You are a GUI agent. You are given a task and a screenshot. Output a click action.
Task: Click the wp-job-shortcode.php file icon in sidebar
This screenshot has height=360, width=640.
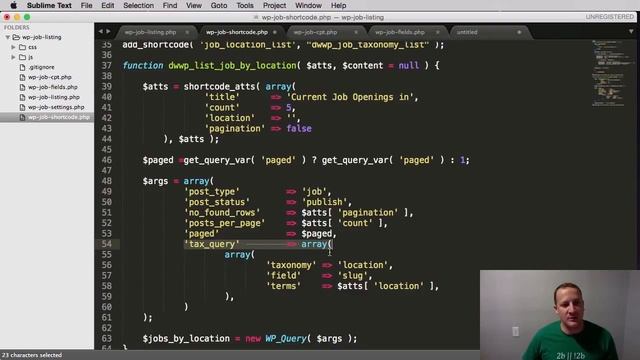tap(22, 117)
